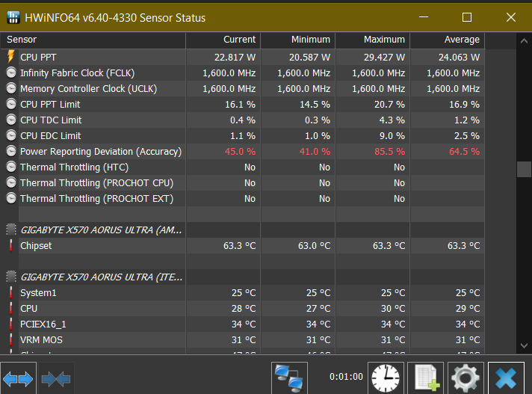Viewport: 532px width, 394px height.
Task: Click the icon beside Thermal Throttling (PROCHOT CPU)
Action: pyautogui.click(x=11, y=183)
